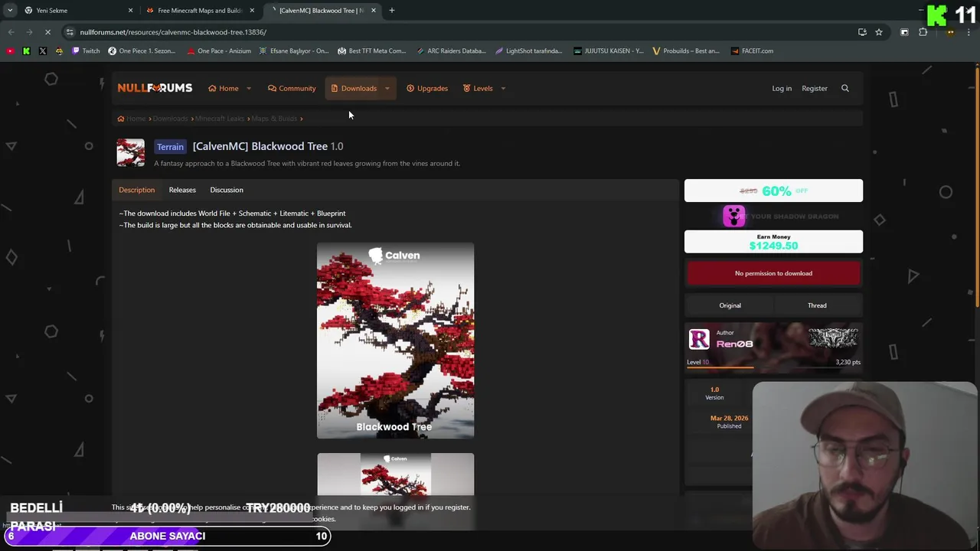Click the NullForums logo

(x=155, y=88)
